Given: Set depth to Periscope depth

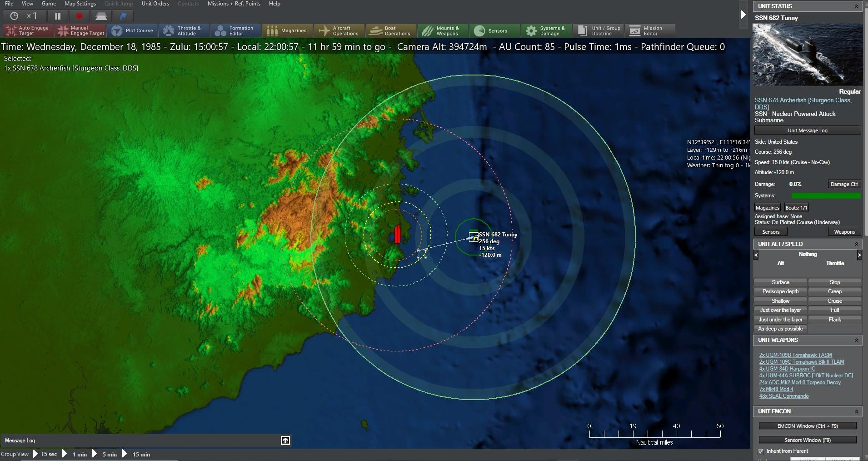Looking at the screenshot, I should (x=780, y=291).
